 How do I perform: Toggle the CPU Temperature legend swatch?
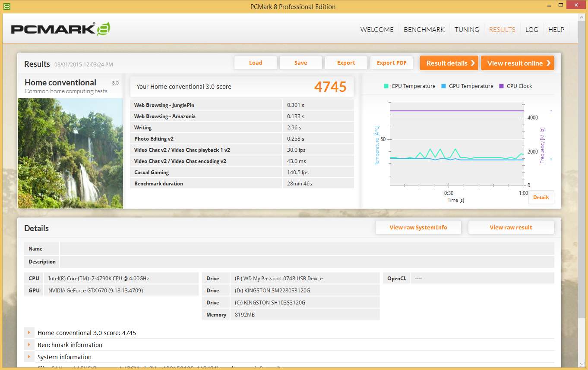click(386, 86)
